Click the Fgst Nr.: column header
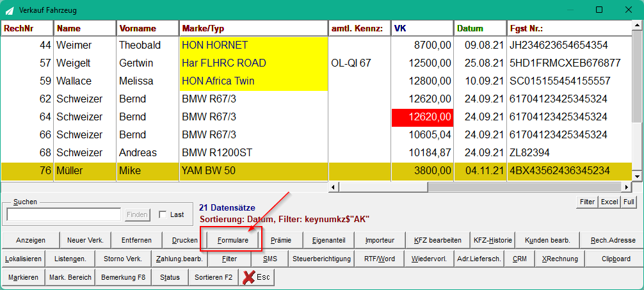The width and height of the screenshot is (644, 290). [569, 28]
